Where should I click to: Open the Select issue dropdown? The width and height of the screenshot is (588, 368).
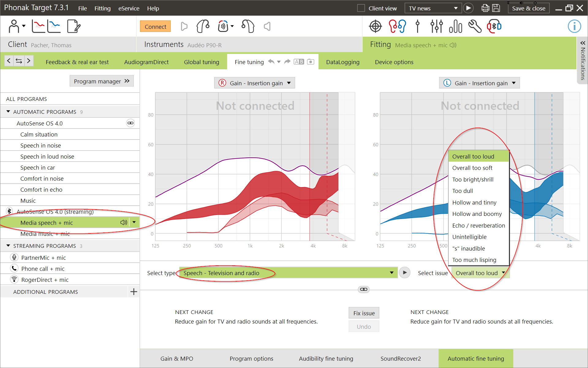pos(481,273)
